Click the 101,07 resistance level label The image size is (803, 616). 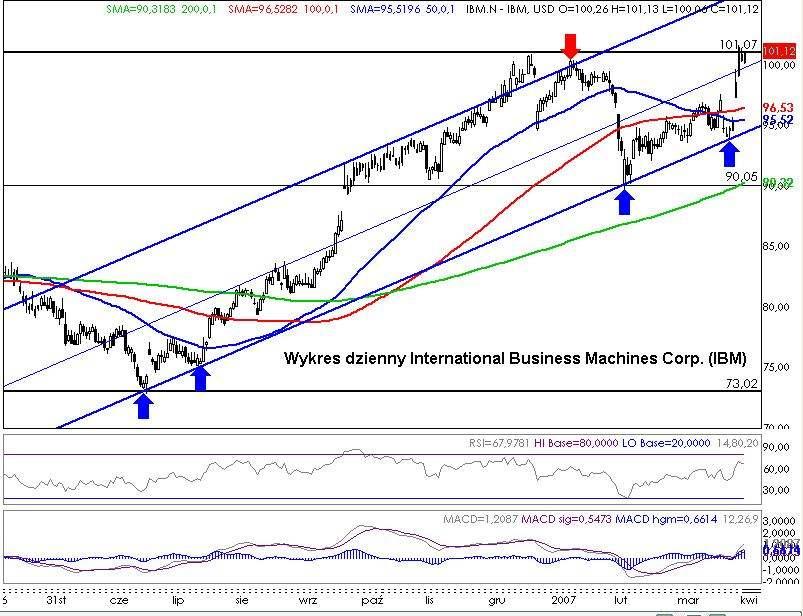click(738, 45)
